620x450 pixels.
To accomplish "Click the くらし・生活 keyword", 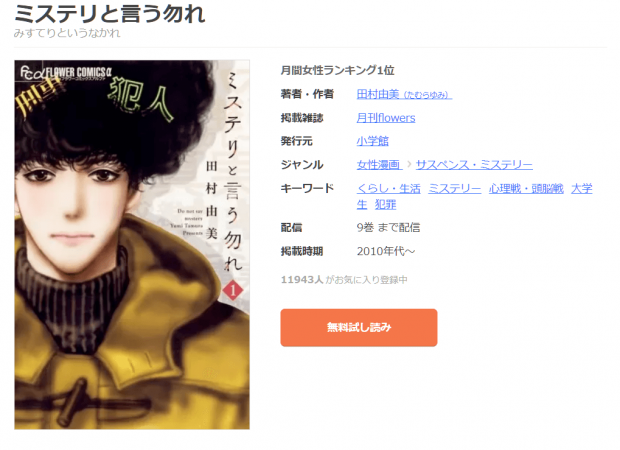I will (388, 189).
